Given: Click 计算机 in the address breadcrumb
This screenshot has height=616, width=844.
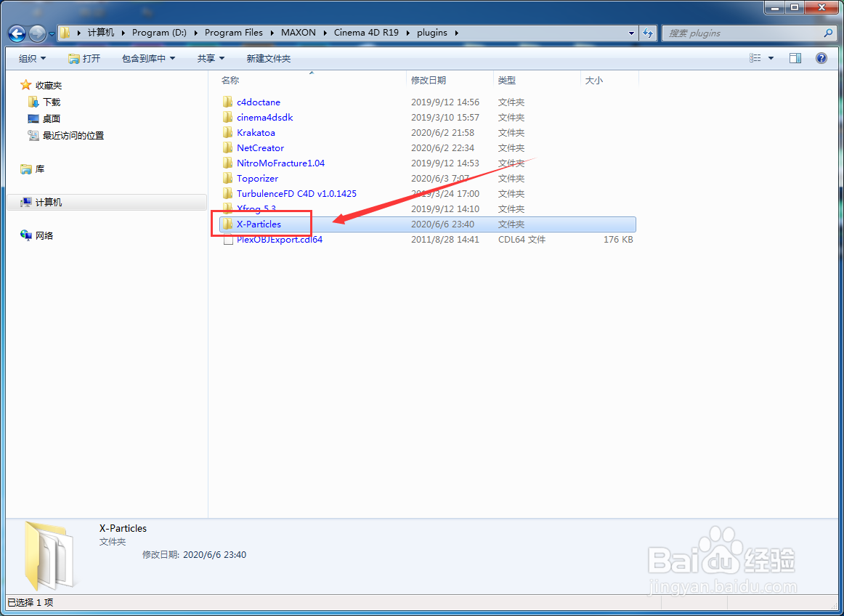Looking at the screenshot, I should click(x=101, y=32).
